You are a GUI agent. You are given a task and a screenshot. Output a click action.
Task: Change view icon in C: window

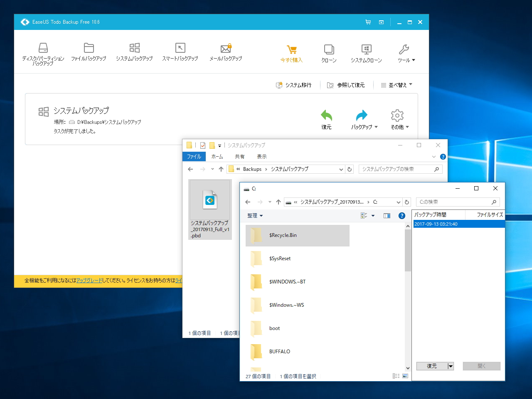pos(364,216)
